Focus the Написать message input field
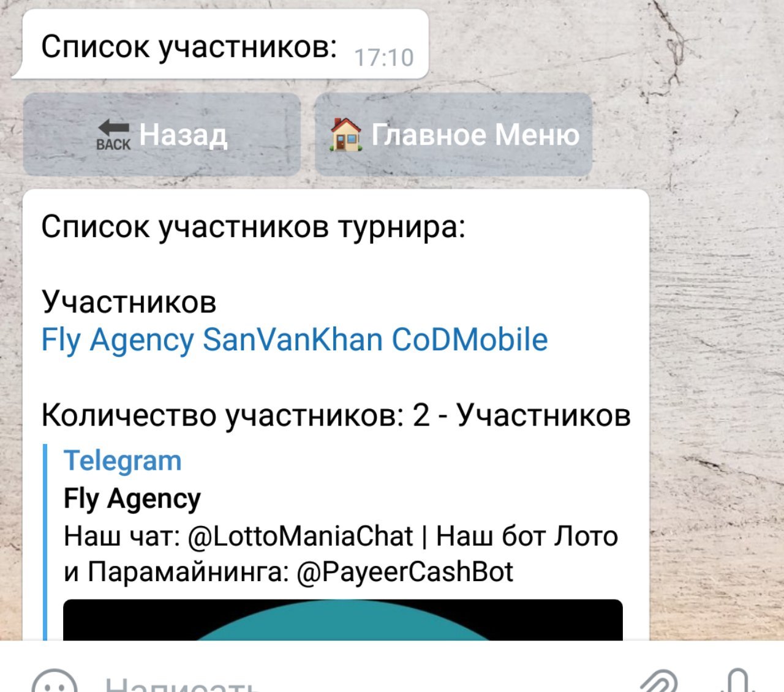 (355, 681)
